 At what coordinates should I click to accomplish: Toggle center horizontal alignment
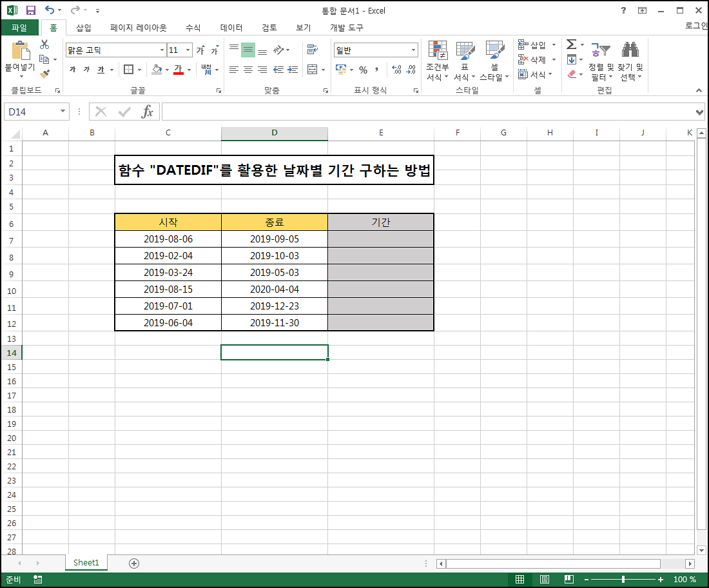[x=248, y=70]
